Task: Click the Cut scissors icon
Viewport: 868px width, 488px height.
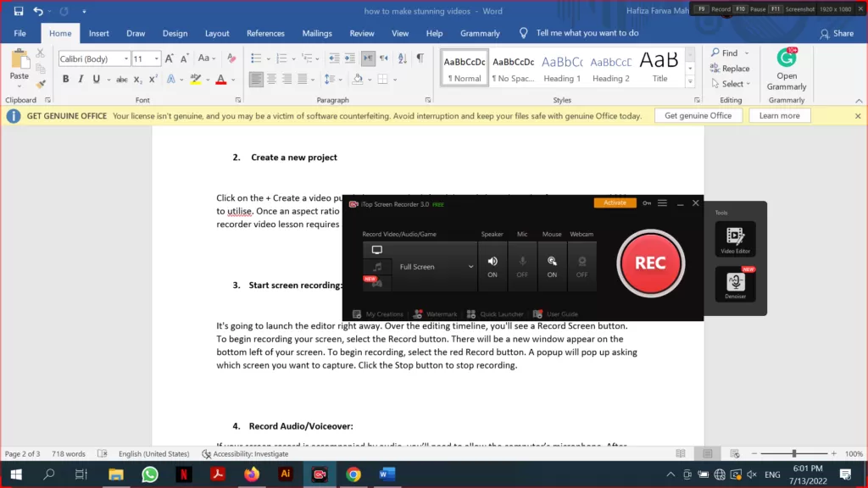Action: coord(41,53)
